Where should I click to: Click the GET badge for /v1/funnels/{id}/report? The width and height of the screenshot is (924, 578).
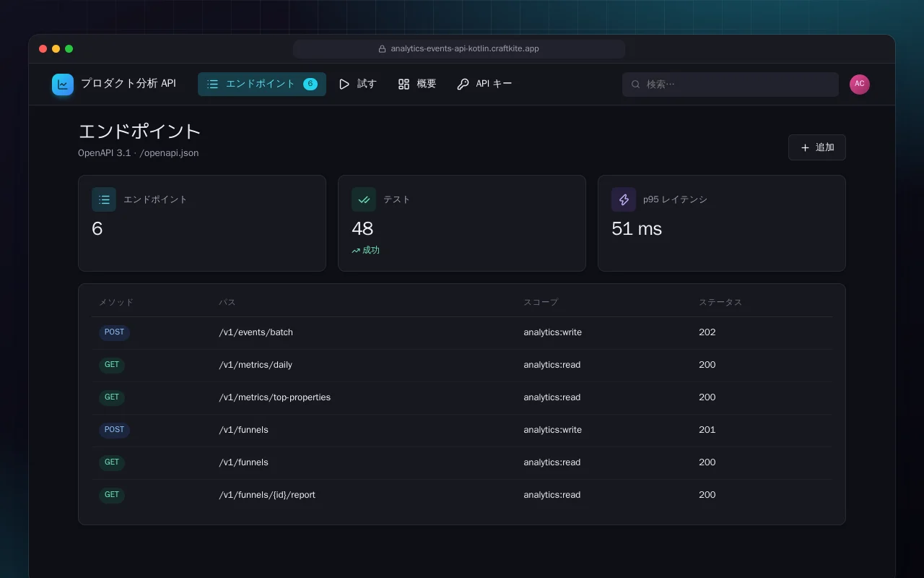[x=112, y=495]
